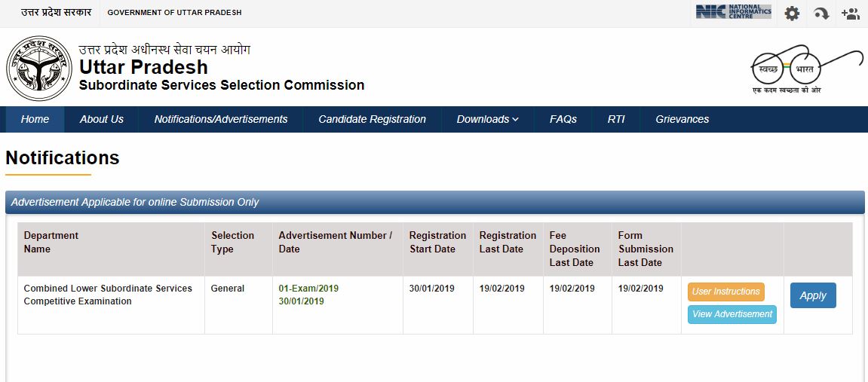The width and height of the screenshot is (868, 382).
Task: Open Candidate Registration page
Action: (x=372, y=119)
